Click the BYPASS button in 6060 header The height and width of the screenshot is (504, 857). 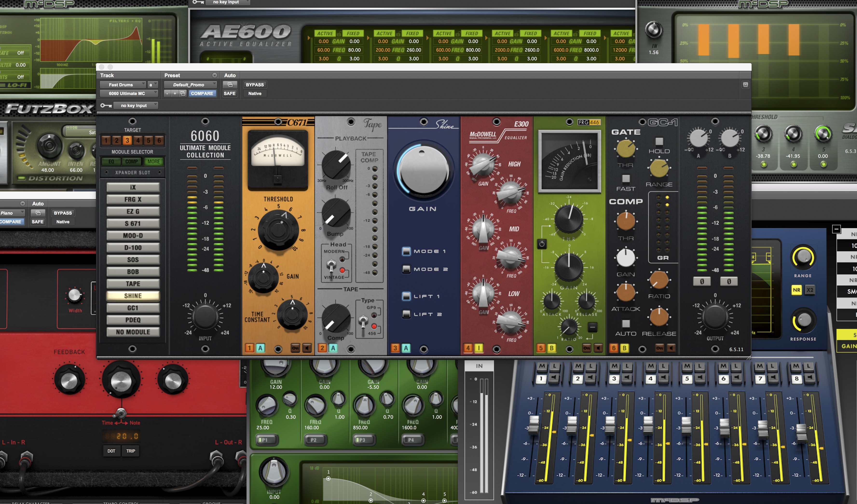click(255, 85)
